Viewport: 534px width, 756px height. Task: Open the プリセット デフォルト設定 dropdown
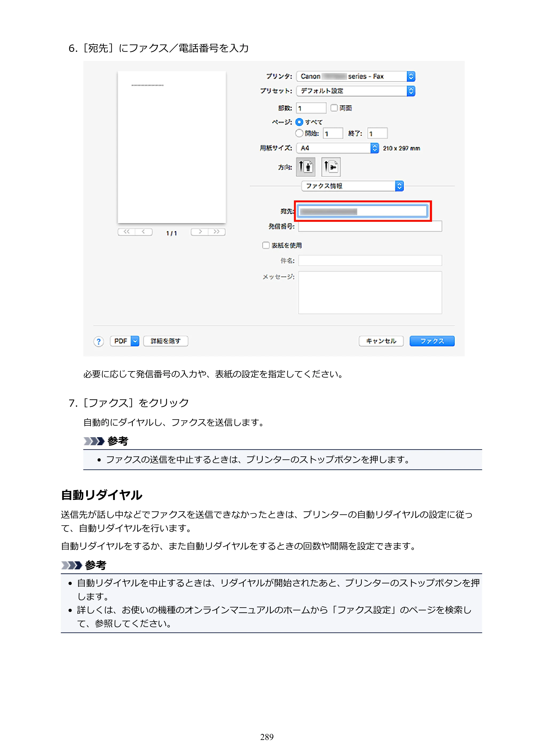356,91
